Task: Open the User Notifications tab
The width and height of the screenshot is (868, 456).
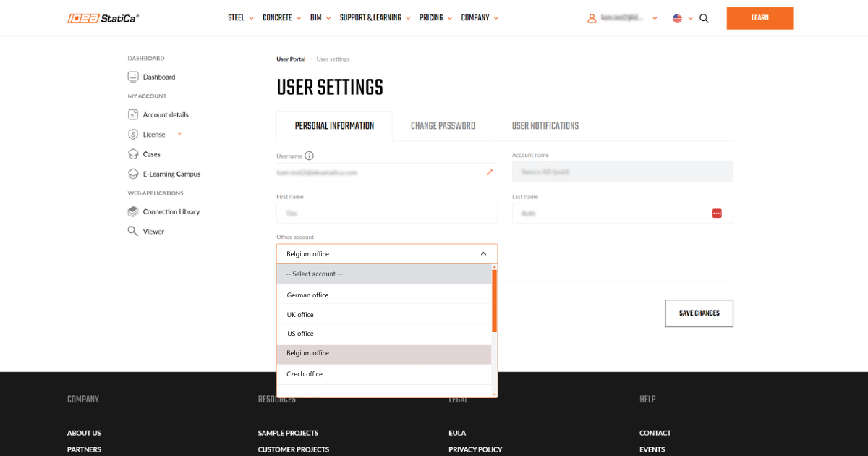Action: point(545,126)
